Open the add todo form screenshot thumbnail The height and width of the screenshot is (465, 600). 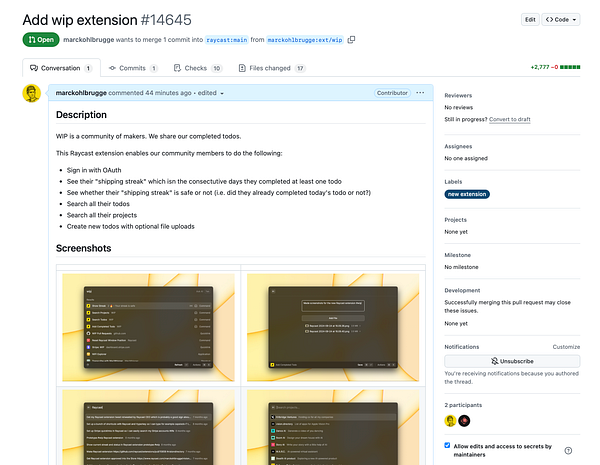coord(333,328)
